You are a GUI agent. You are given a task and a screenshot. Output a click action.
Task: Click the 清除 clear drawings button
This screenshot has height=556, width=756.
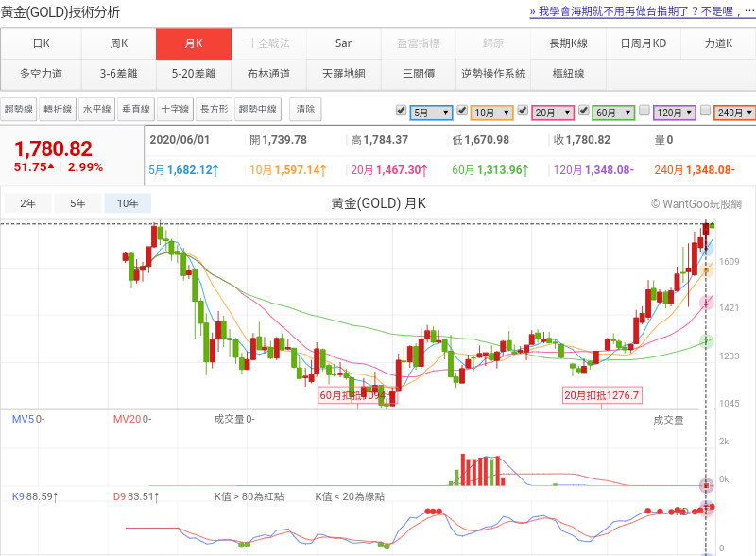[x=305, y=109]
